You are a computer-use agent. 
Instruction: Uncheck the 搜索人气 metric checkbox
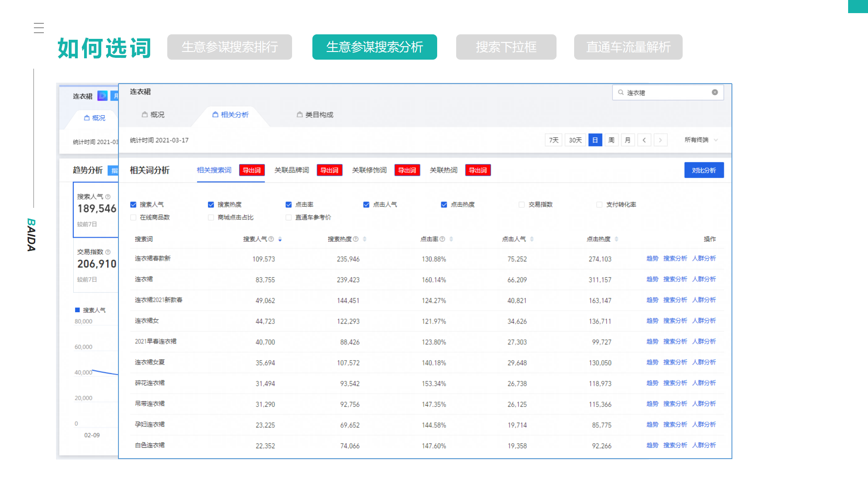coord(133,204)
